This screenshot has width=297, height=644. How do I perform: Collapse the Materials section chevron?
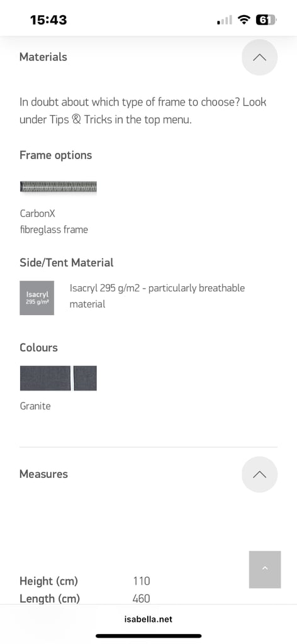coord(259,57)
